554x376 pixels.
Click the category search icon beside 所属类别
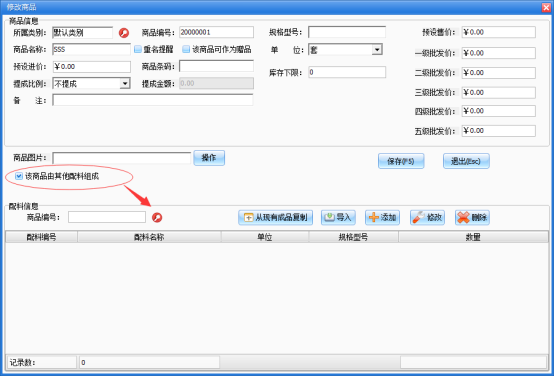[x=124, y=33]
